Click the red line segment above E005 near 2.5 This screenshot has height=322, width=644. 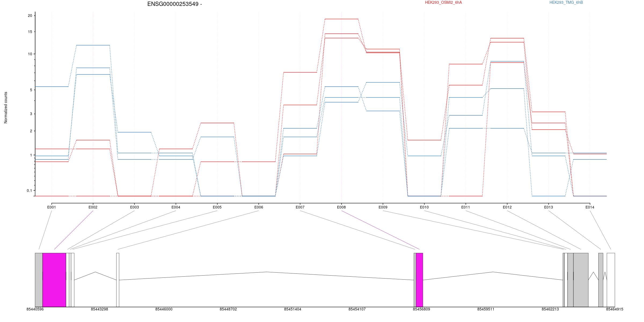(217, 123)
